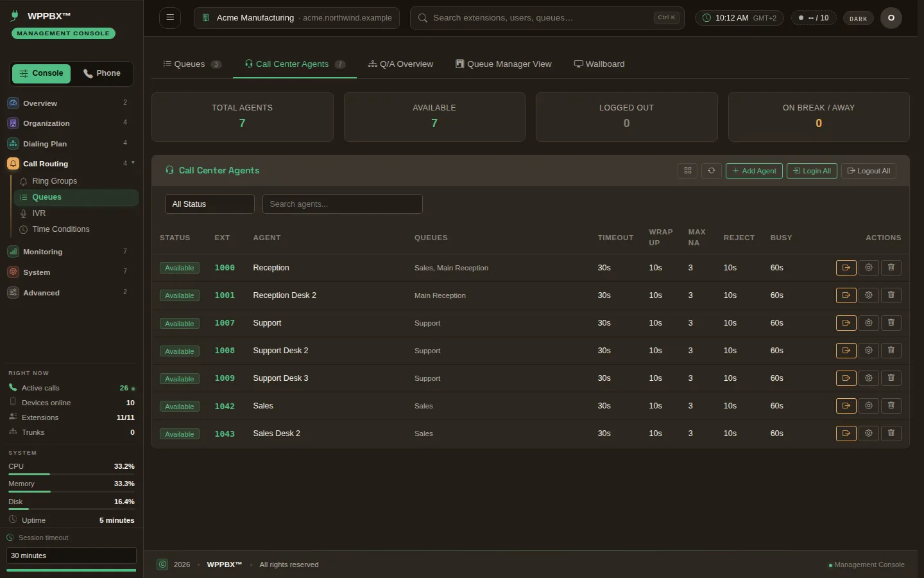The height and width of the screenshot is (578, 924).
Task: Open the Wallboard tab
Action: click(599, 64)
